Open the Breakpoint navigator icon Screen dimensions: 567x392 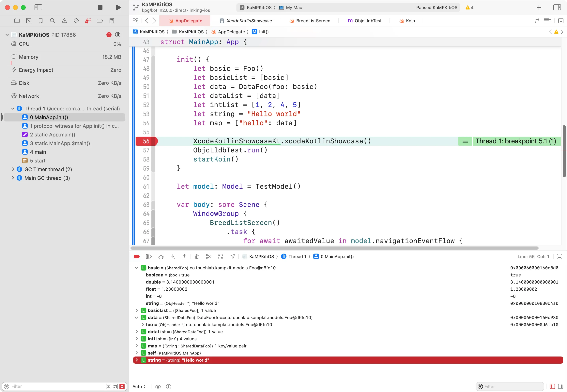(100, 21)
